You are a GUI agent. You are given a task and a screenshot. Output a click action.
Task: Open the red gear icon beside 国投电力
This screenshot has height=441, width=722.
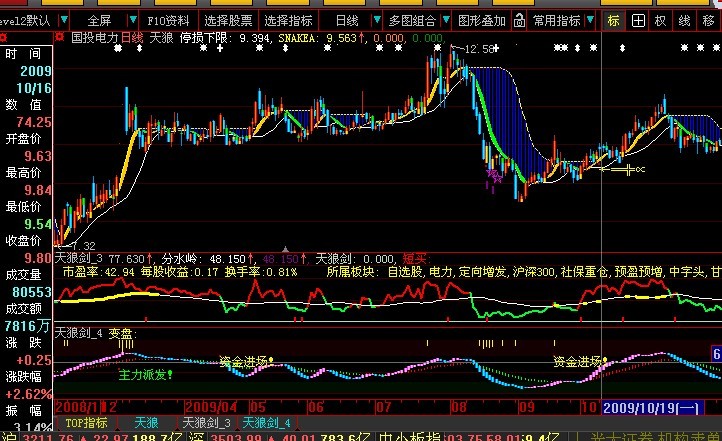click(x=59, y=37)
